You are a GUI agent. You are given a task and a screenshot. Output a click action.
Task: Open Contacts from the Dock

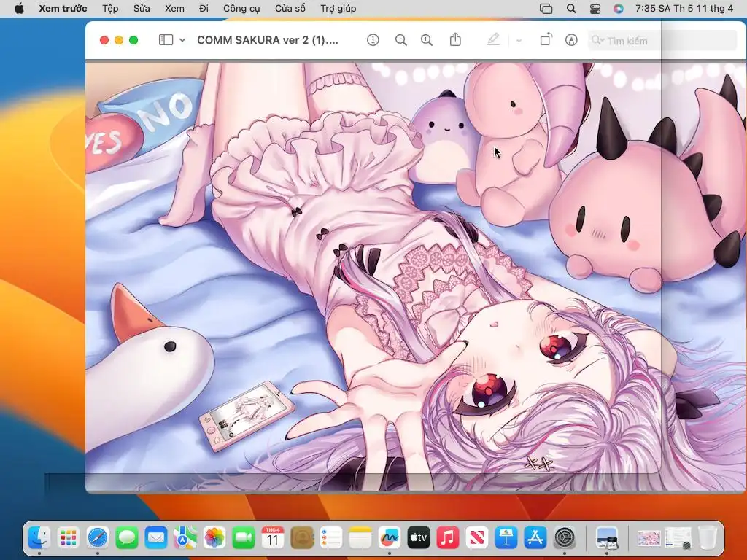click(301, 537)
